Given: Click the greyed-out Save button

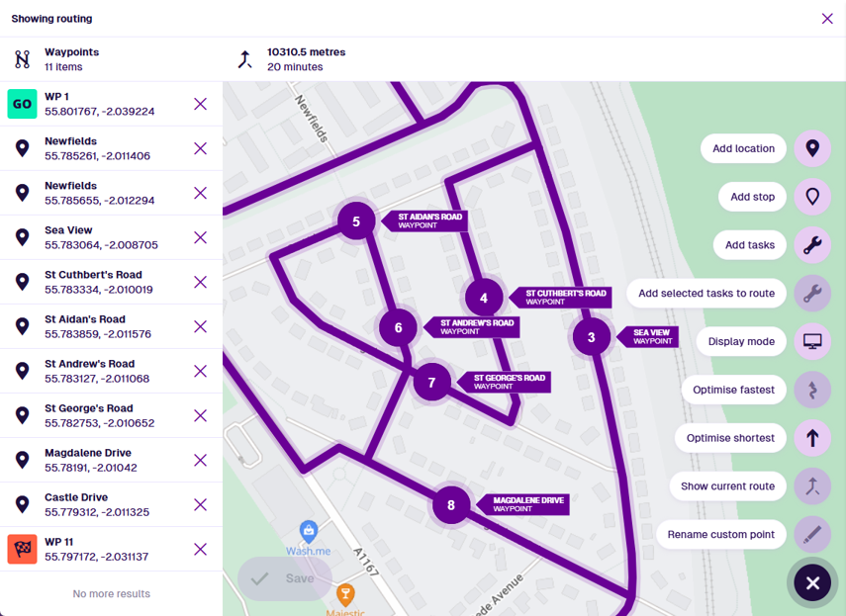Looking at the screenshot, I should tap(284, 578).
